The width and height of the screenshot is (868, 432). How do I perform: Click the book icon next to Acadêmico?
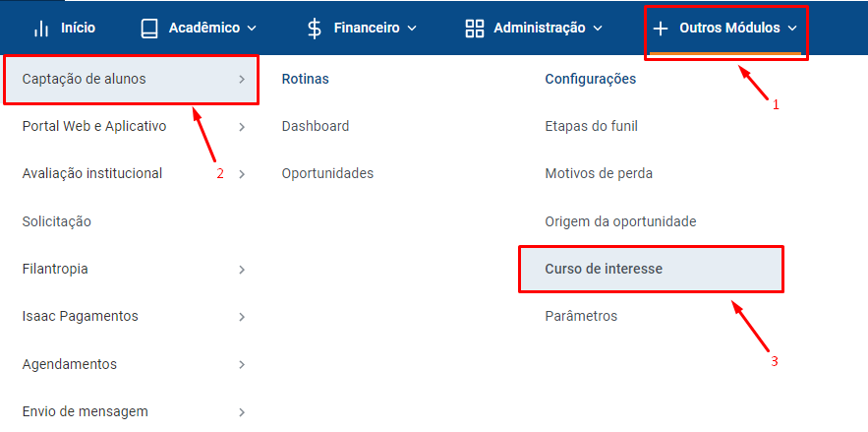(x=148, y=29)
